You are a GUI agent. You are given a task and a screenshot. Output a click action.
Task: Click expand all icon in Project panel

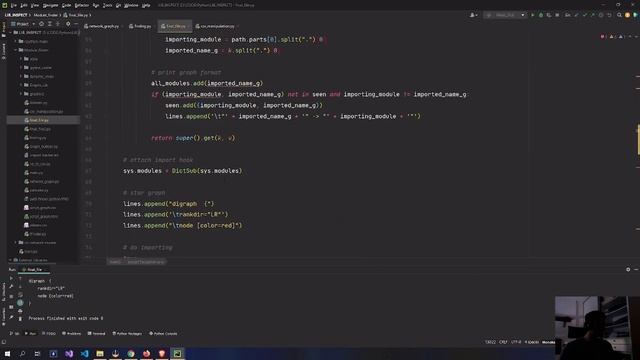point(50,24)
